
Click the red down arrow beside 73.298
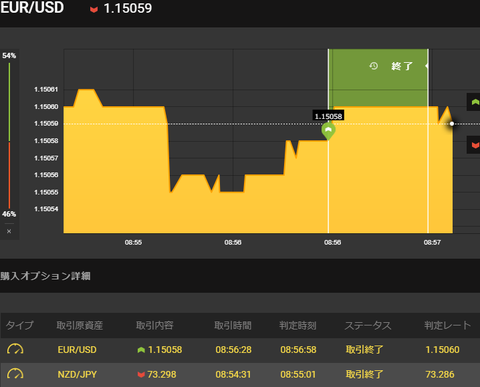coord(141,375)
